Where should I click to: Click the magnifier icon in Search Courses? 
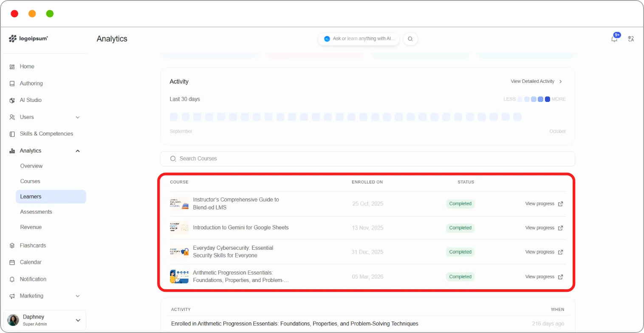(173, 158)
